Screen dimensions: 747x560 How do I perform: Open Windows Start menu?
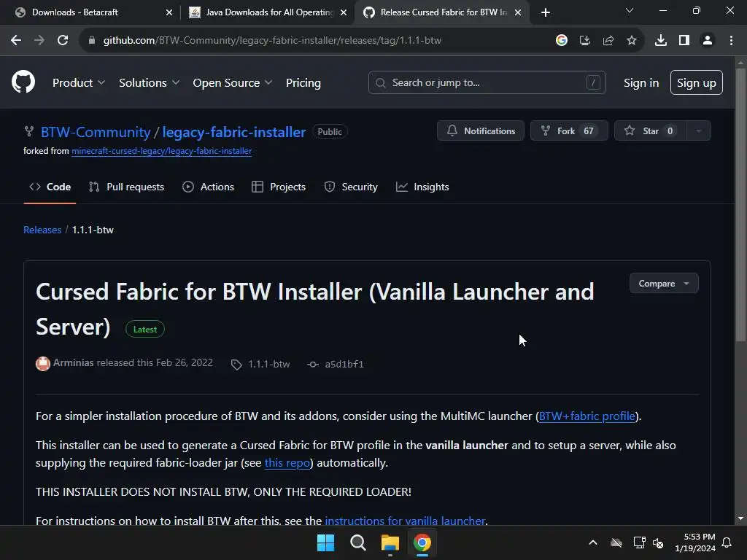tap(326, 542)
